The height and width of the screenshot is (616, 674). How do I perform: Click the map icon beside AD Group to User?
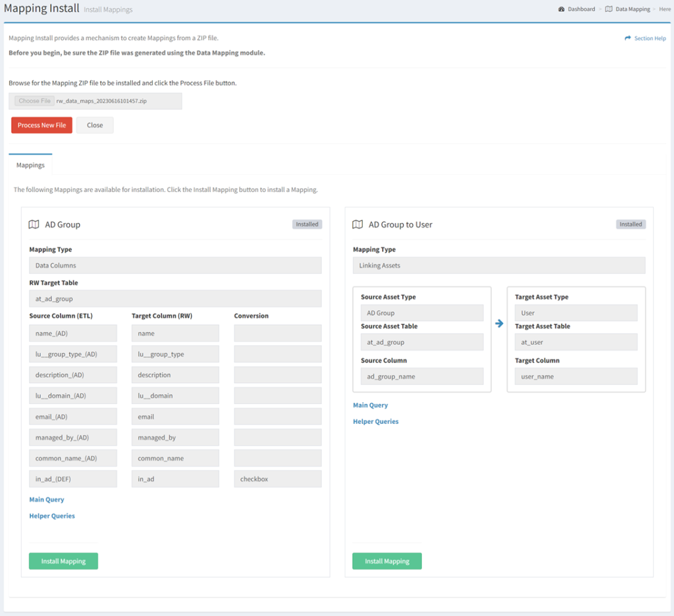pyautogui.click(x=357, y=224)
